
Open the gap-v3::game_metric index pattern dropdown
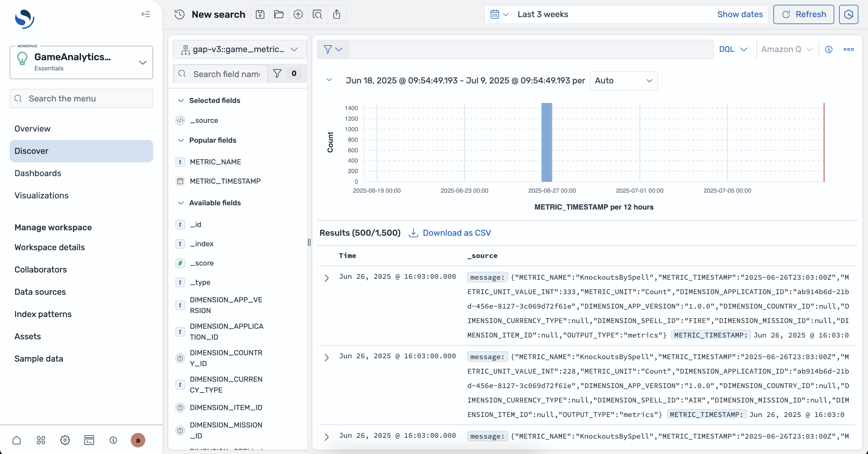[x=240, y=49]
